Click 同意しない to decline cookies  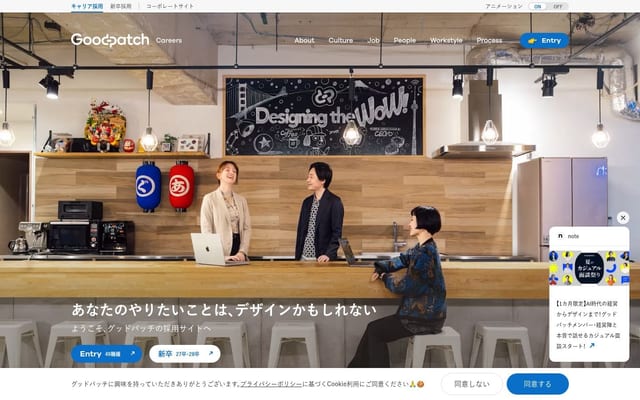(471, 384)
